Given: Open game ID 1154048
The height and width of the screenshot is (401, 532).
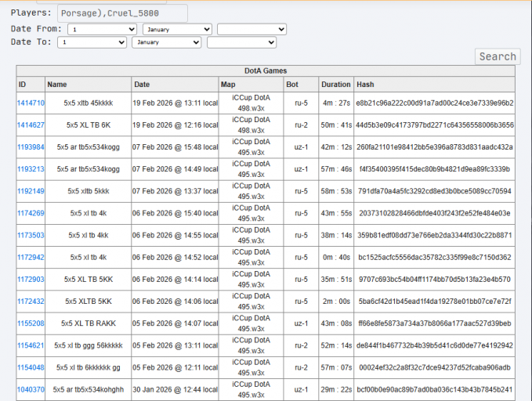Looking at the screenshot, I should (31, 368).
